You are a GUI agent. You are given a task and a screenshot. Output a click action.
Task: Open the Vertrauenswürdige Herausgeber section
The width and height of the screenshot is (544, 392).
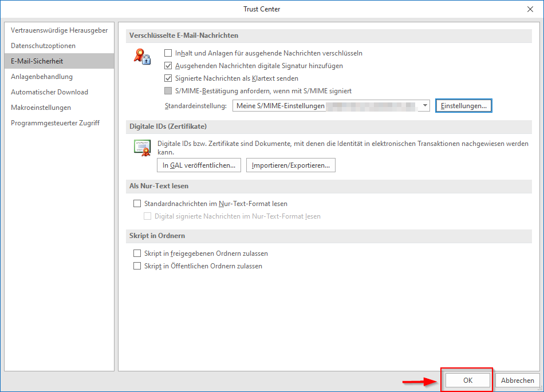59,30
